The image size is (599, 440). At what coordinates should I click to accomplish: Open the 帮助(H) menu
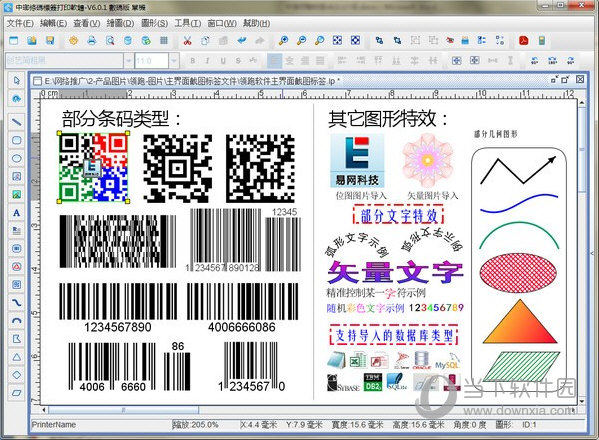[x=256, y=23]
